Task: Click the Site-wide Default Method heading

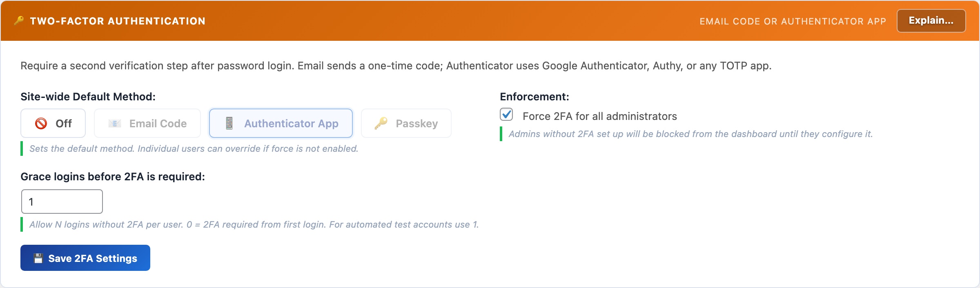Action: click(x=88, y=97)
